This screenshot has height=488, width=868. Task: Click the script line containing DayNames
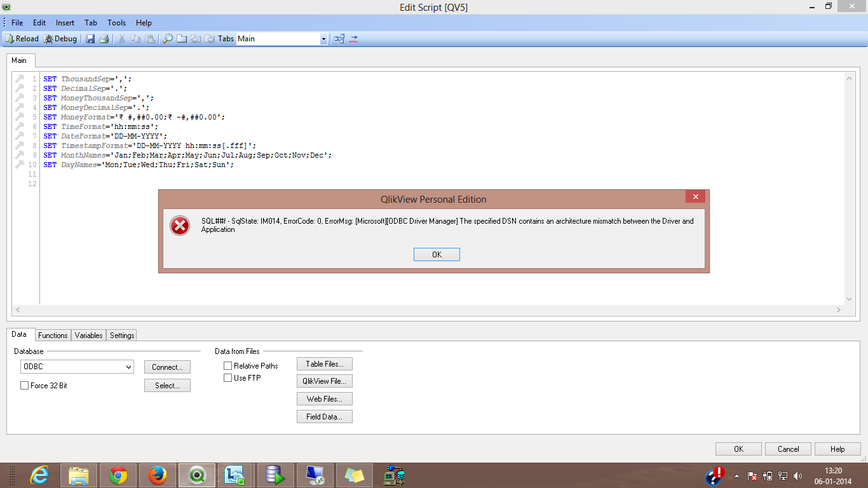pos(139,165)
